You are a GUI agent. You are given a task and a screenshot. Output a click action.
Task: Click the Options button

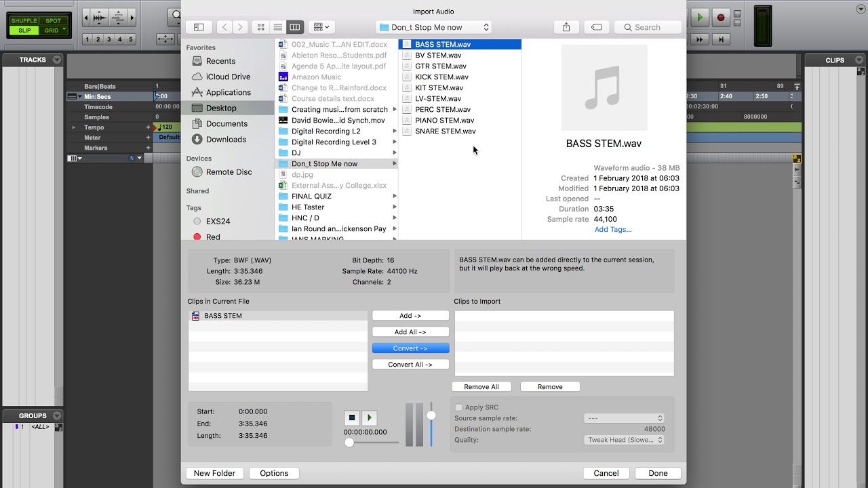coord(274,473)
